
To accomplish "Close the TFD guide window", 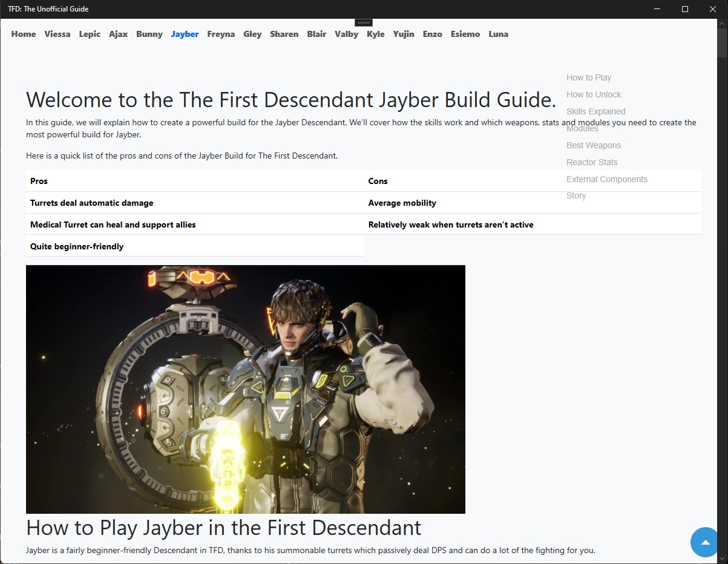I will pos(713,9).
